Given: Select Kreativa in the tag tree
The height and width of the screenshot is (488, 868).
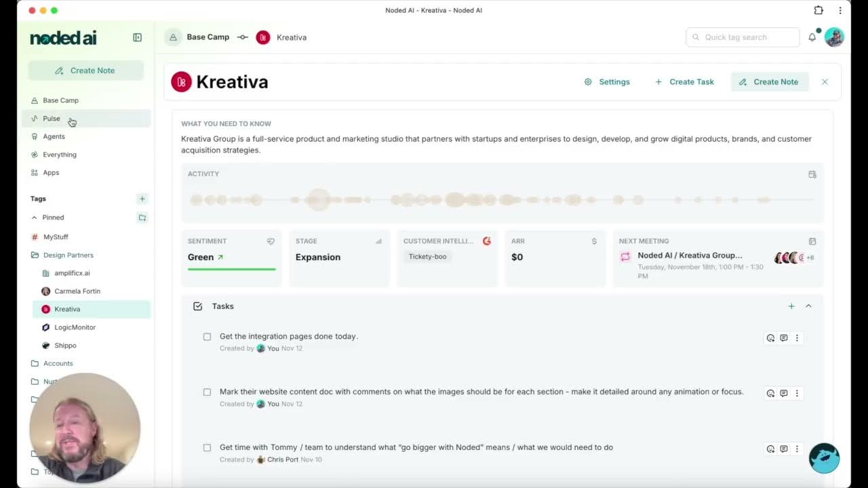Looking at the screenshot, I should tap(92, 309).
